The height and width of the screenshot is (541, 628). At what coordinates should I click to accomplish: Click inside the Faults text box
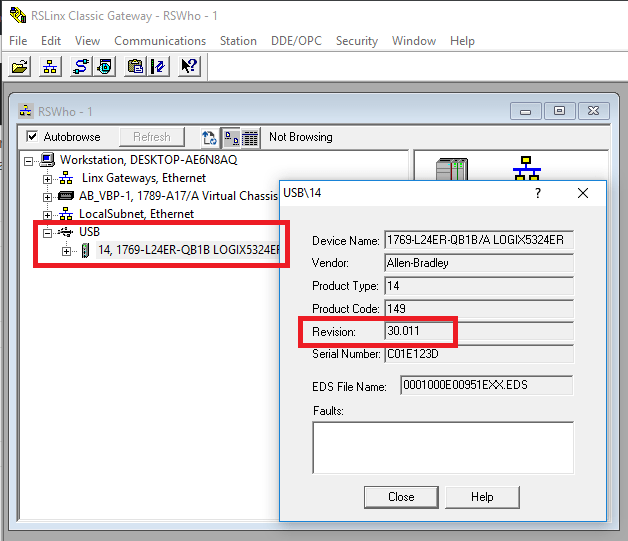click(x=443, y=446)
